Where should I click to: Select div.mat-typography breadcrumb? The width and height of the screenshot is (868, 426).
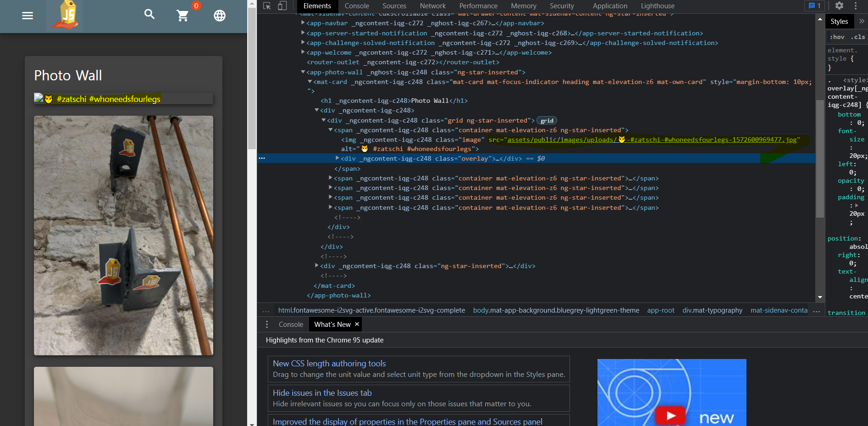coord(712,310)
